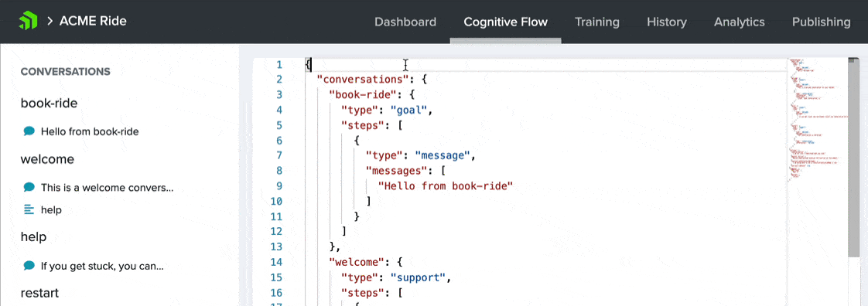Open the Analytics tab
The image size is (868, 306).
pyautogui.click(x=739, y=22)
